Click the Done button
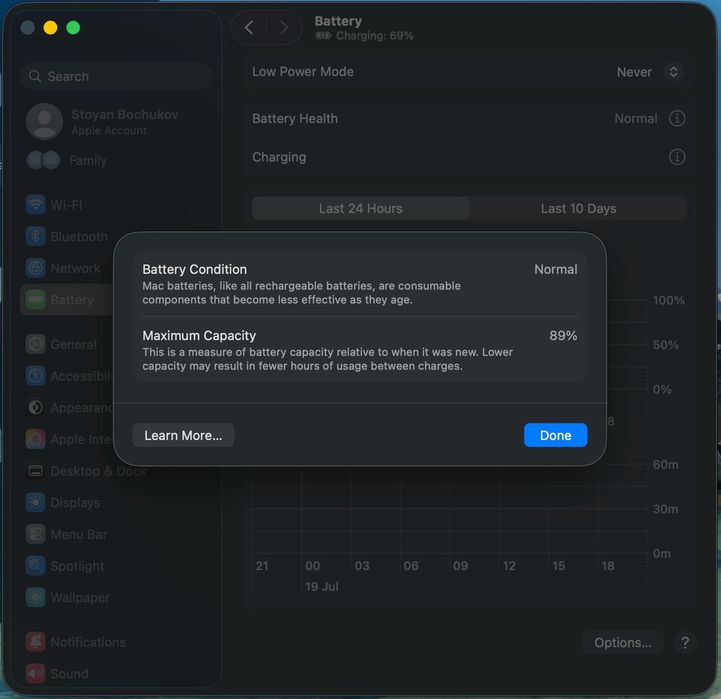The height and width of the screenshot is (699, 721). [555, 435]
